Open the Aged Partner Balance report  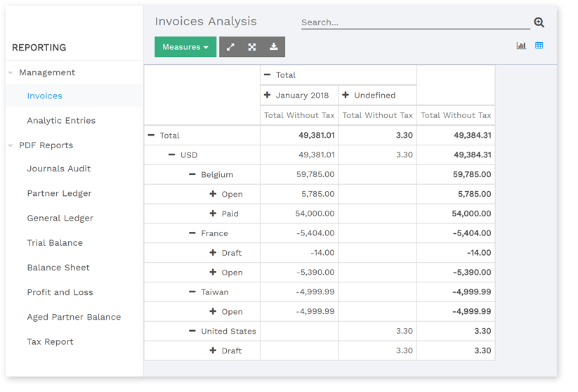coord(74,318)
